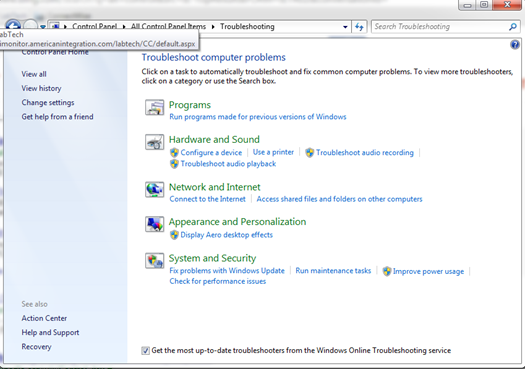Click the refresh arrows button in address bar
The image size is (525, 369).
click(359, 27)
